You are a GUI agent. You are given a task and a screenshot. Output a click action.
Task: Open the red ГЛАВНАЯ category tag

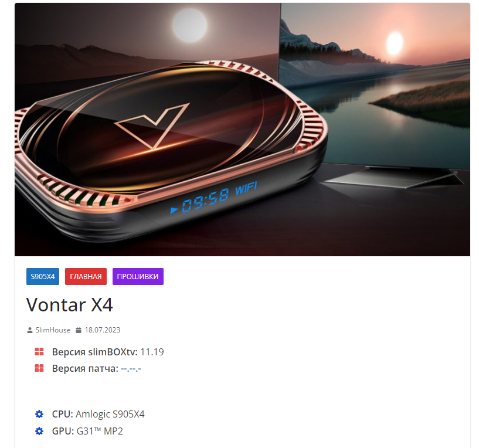coord(86,276)
